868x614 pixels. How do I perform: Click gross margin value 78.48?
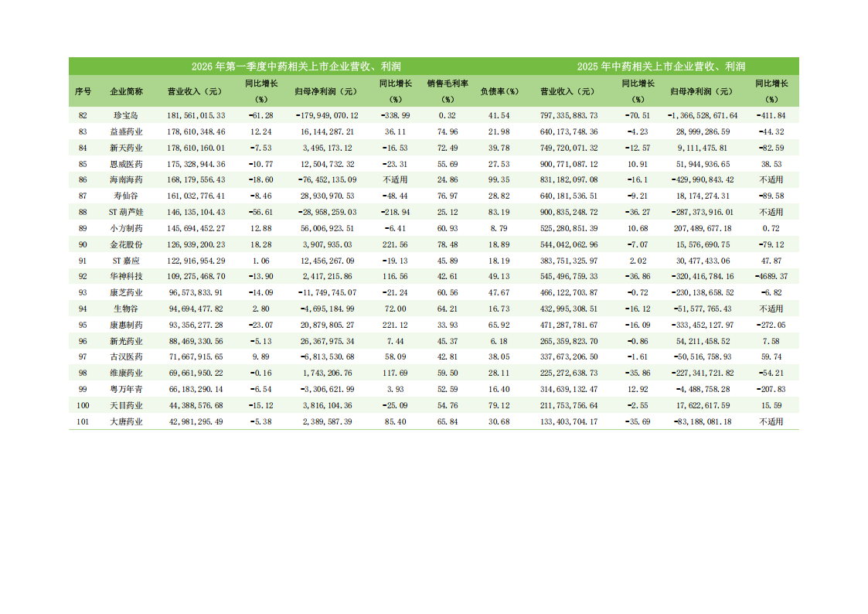tap(448, 244)
